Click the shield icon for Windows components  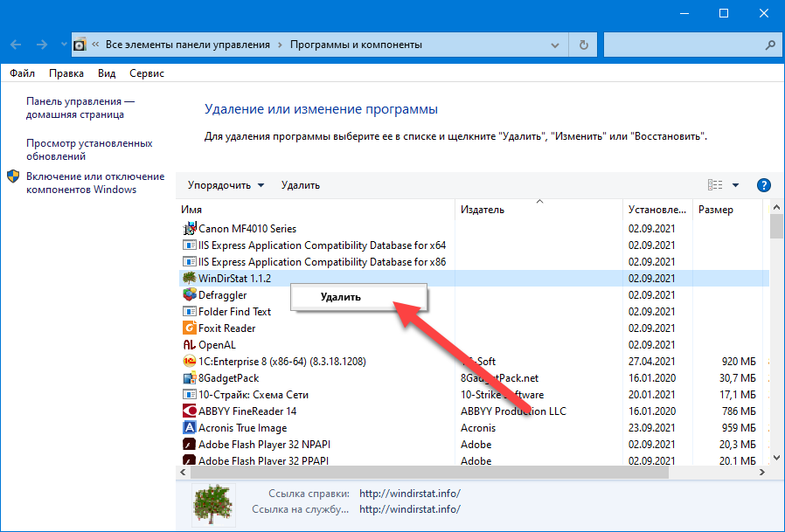(x=13, y=176)
